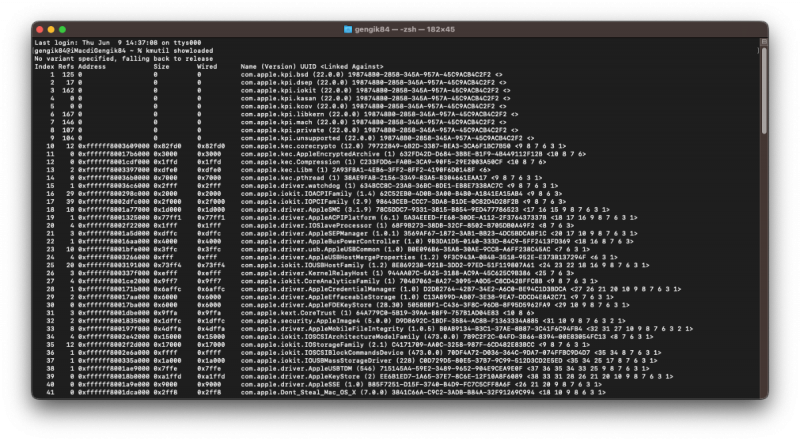The width and height of the screenshot is (800, 441).
Task: Click the 'com.apple.driver.AppleKeyStore' entry
Action: coord(298,377)
